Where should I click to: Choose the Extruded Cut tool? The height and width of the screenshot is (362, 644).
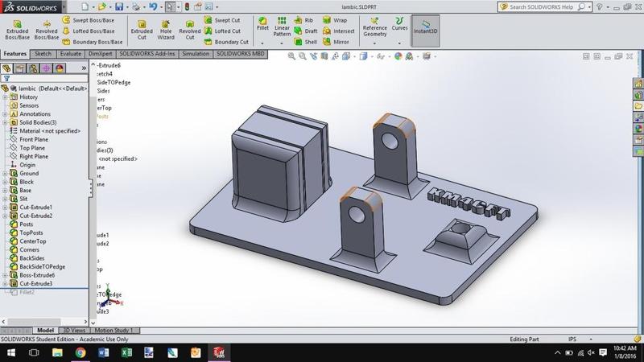(x=142, y=30)
